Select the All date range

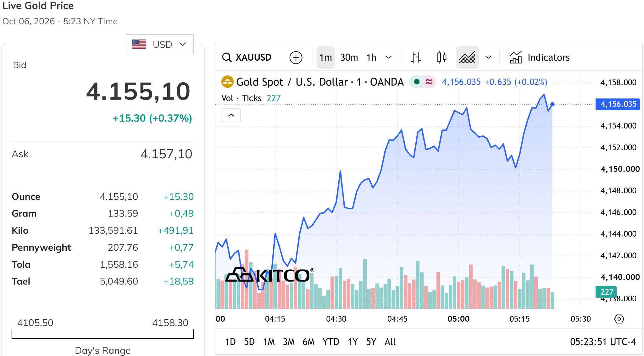[390, 342]
